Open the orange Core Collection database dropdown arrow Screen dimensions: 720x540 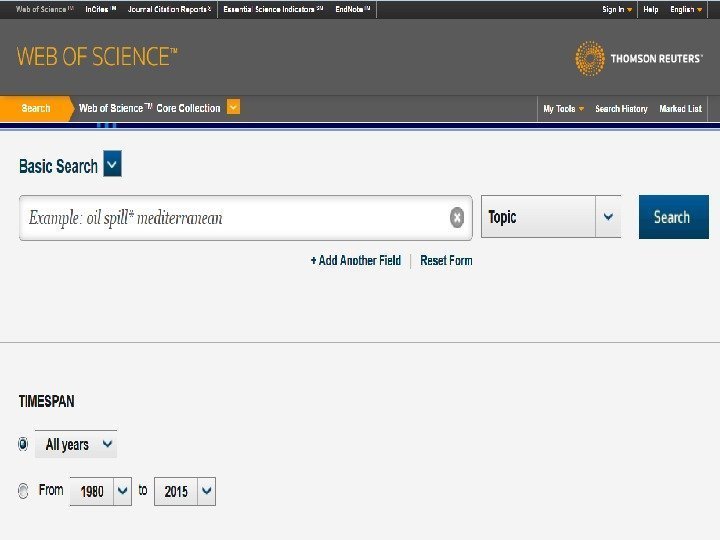[233, 107]
